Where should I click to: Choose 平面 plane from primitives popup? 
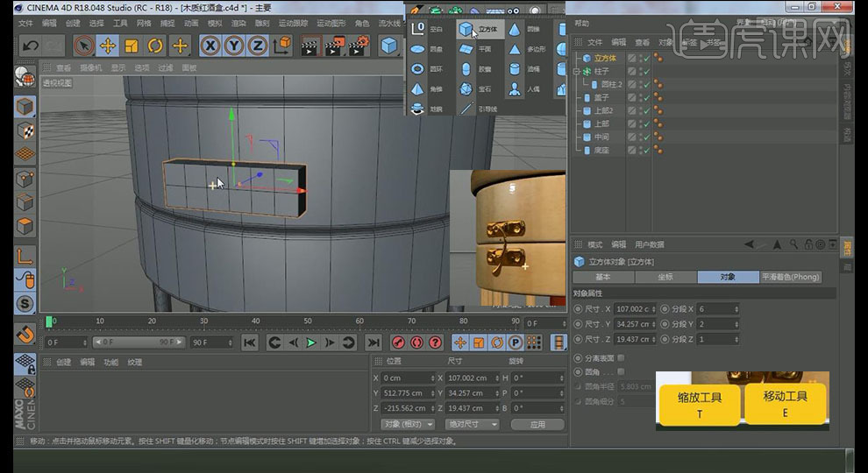click(x=477, y=49)
